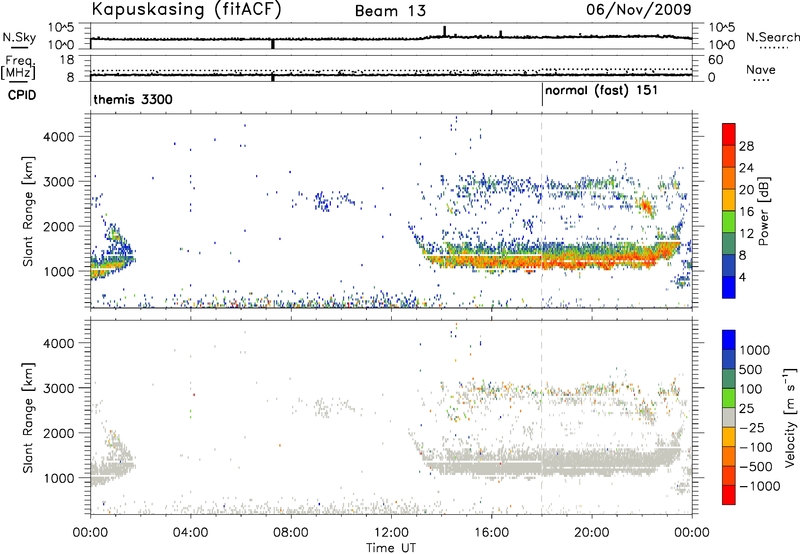Viewport: 800px width, 554px height.
Task: Click the '20:00' time axis tick label
Action: (591, 533)
